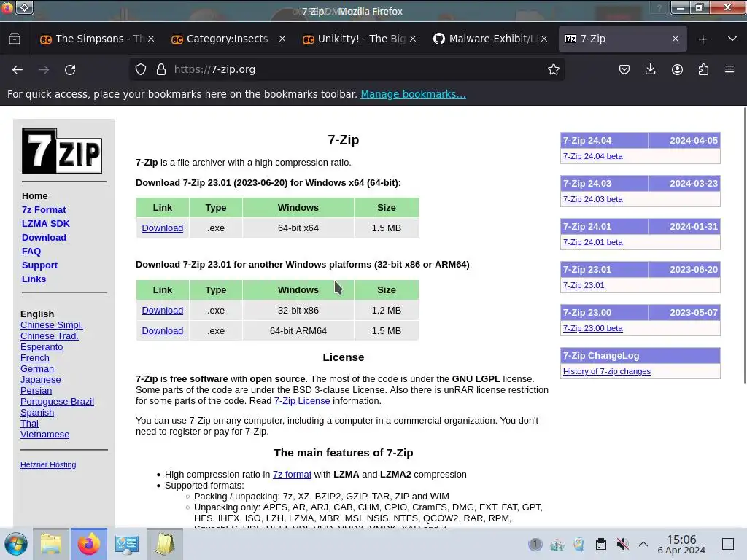Open the file explorer taskbar icon

(51, 544)
